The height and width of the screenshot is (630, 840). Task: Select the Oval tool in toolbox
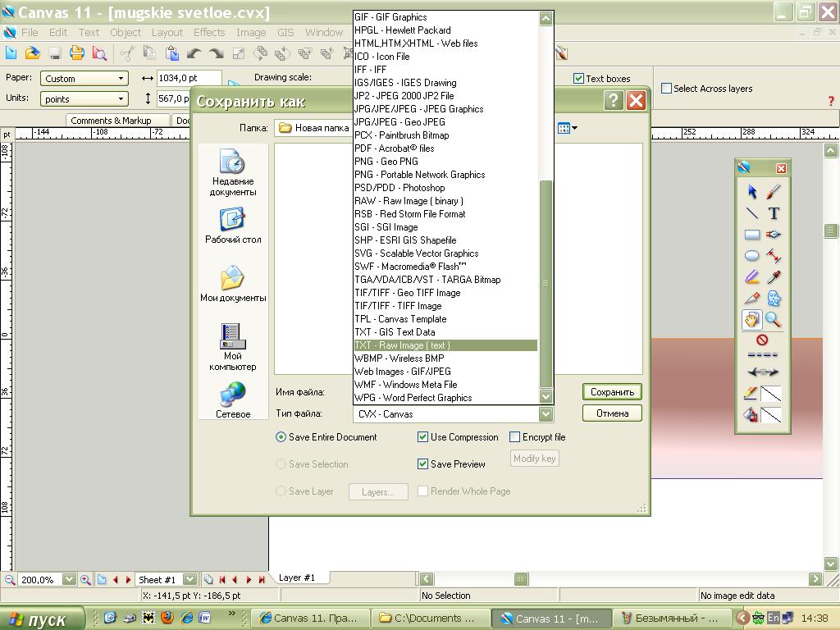tap(752, 256)
